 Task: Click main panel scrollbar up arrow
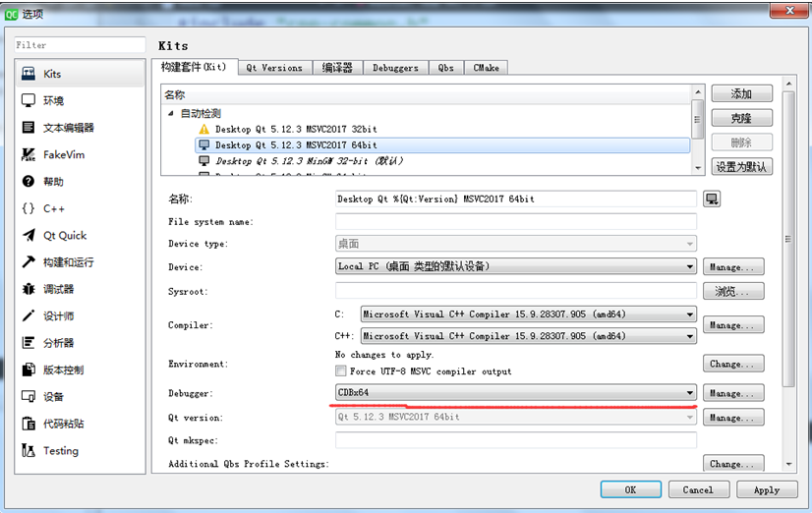coord(788,84)
